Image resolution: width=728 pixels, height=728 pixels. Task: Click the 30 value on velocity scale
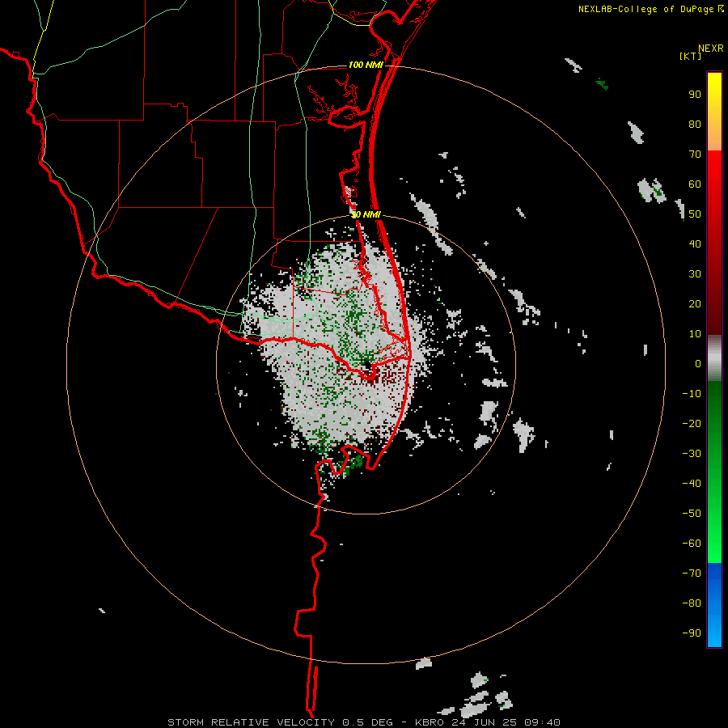coord(695,274)
